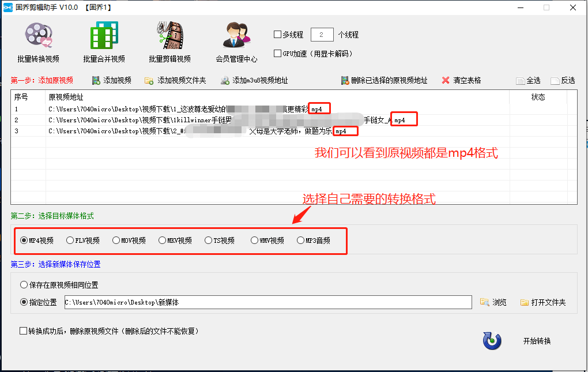The height and width of the screenshot is (372, 588).
Task: Click the 开始转换 start conversion icon
Action: 492,341
